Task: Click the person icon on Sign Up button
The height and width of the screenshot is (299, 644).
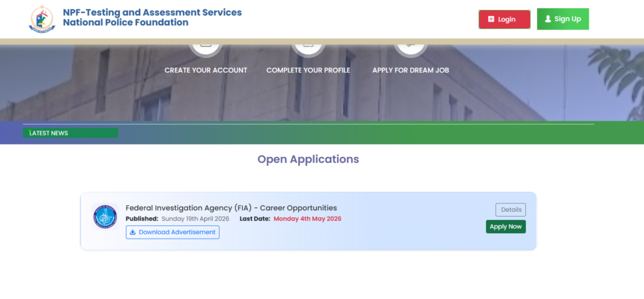Action: pos(548,19)
